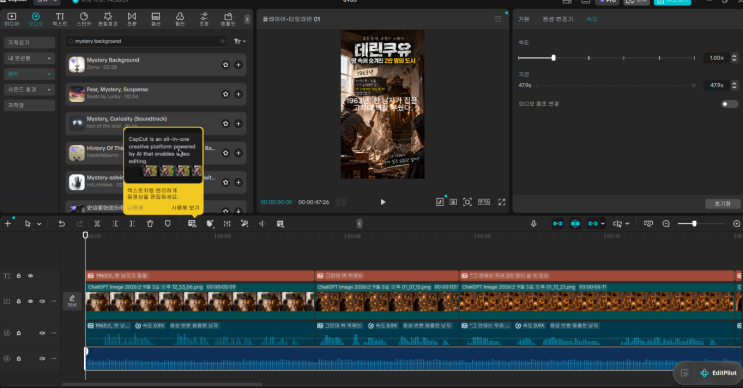Switch to the Voice changer tab
Screen dimensions: 743x388
[558, 19]
